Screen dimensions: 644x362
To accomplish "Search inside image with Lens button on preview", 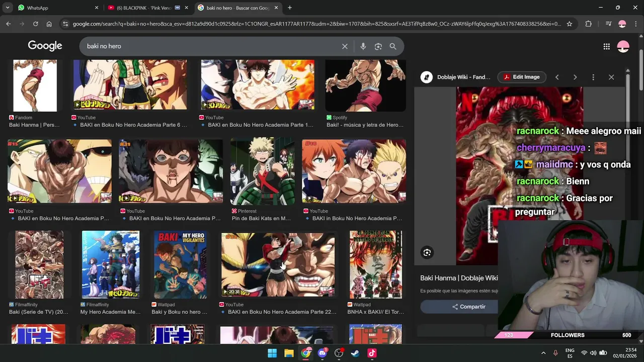I will click(x=427, y=252).
